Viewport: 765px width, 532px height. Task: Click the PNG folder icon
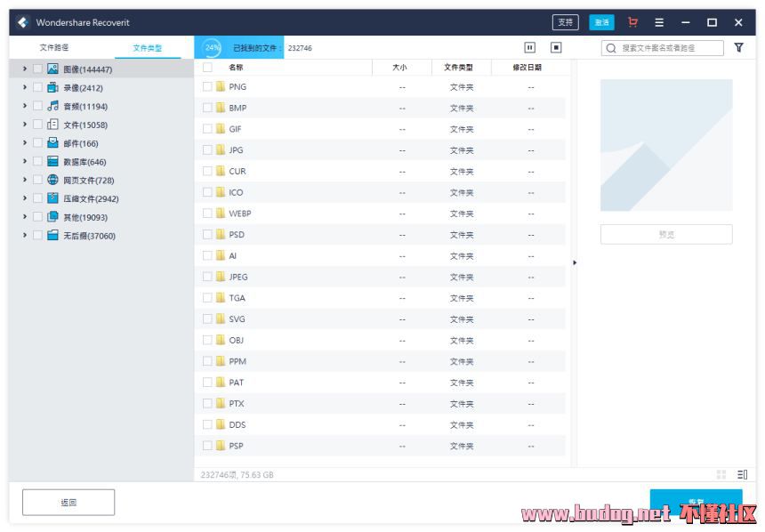(x=221, y=86)
